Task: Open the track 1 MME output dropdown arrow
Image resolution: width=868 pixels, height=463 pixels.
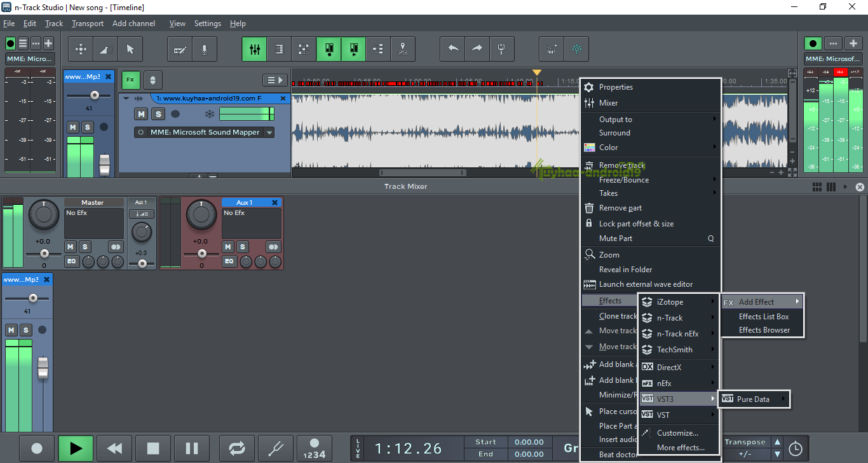Action: click(x=269, y=132)
